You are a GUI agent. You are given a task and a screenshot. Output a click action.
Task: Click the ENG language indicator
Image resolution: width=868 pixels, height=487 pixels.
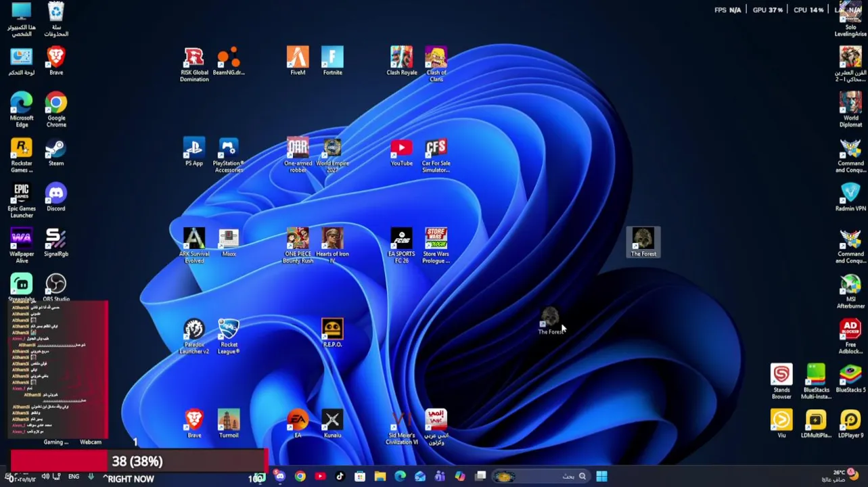pyautogui.click(x=74, y=477)
